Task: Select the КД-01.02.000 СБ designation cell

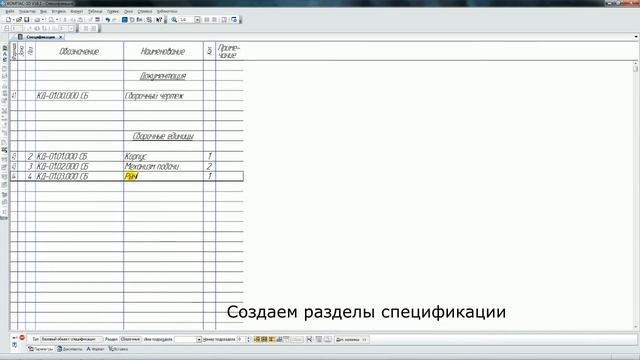Action: [x=80, y=167]
